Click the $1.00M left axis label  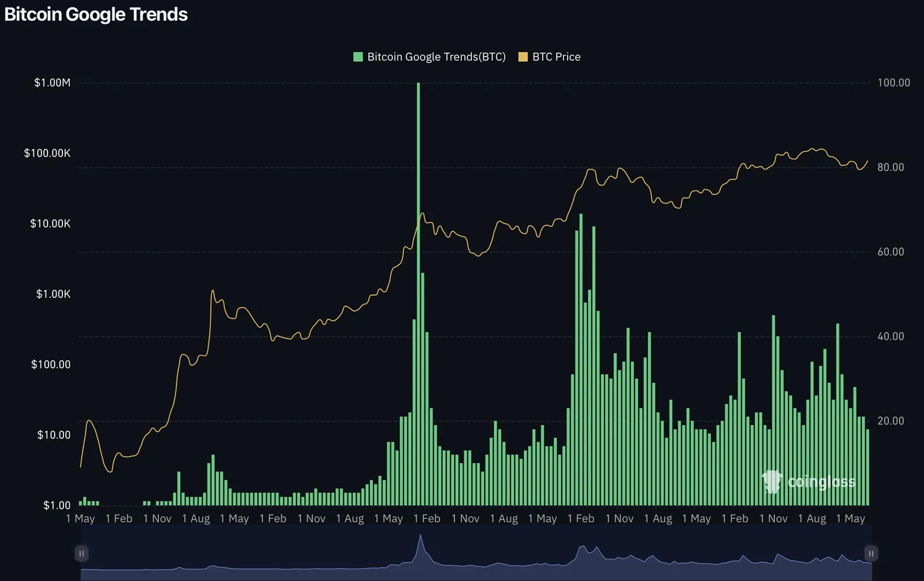coord(53,83)
